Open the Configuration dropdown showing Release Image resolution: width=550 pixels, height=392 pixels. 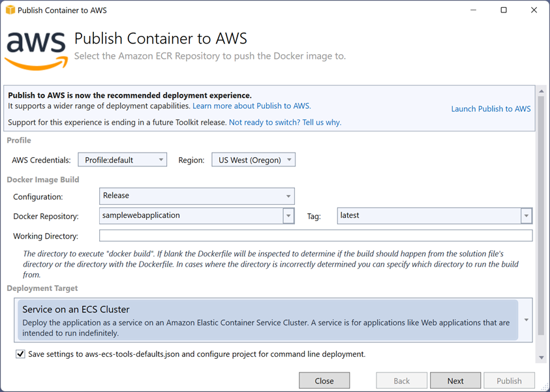pos(197,196)
